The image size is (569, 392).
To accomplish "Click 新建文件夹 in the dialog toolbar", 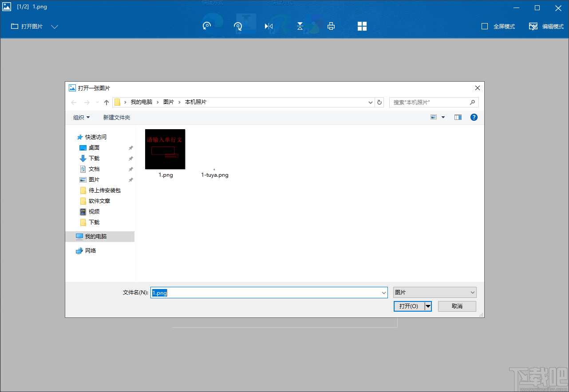I will point(117,117).
